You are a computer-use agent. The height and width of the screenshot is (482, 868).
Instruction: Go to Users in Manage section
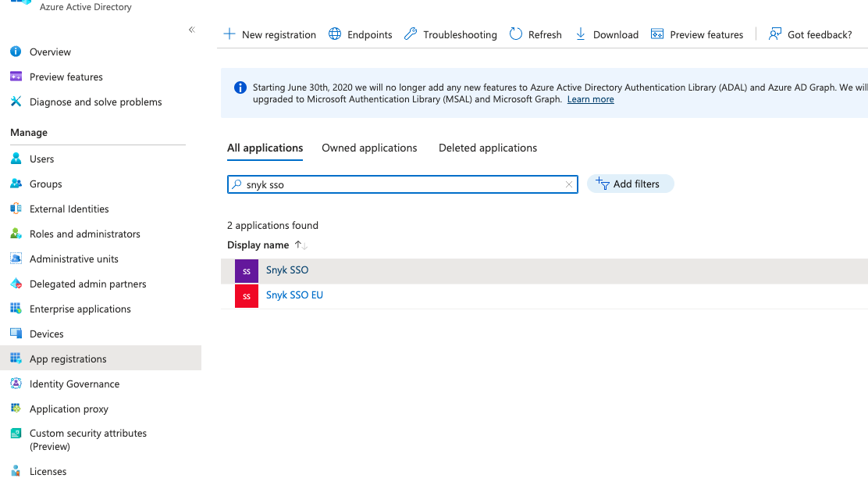41,159
